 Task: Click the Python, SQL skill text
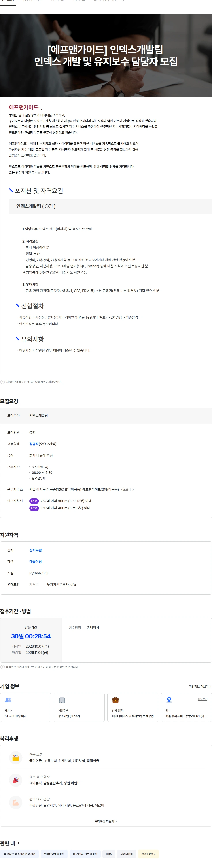click(39, 573)
